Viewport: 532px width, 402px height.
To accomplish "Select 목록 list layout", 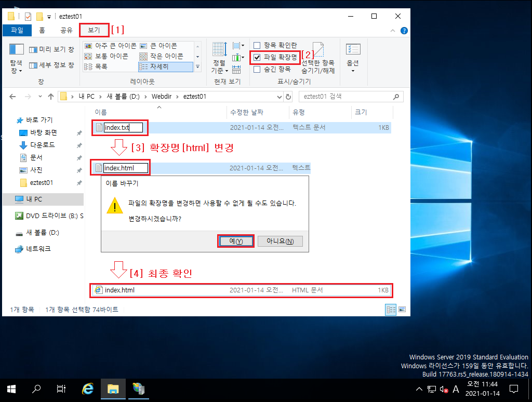I will [96, 67].
